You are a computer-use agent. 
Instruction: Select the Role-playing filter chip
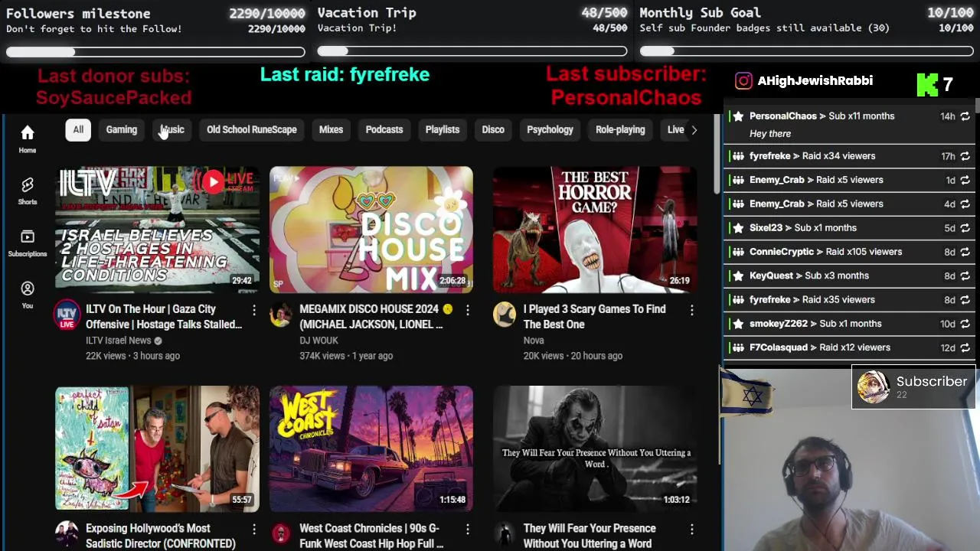point(620,130)
